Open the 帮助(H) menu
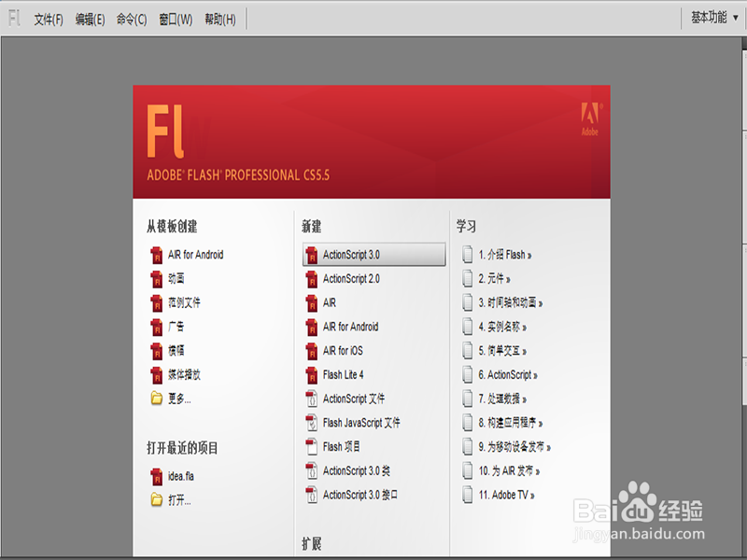This screenshot has width=747, height=560. tap(220, 20)
